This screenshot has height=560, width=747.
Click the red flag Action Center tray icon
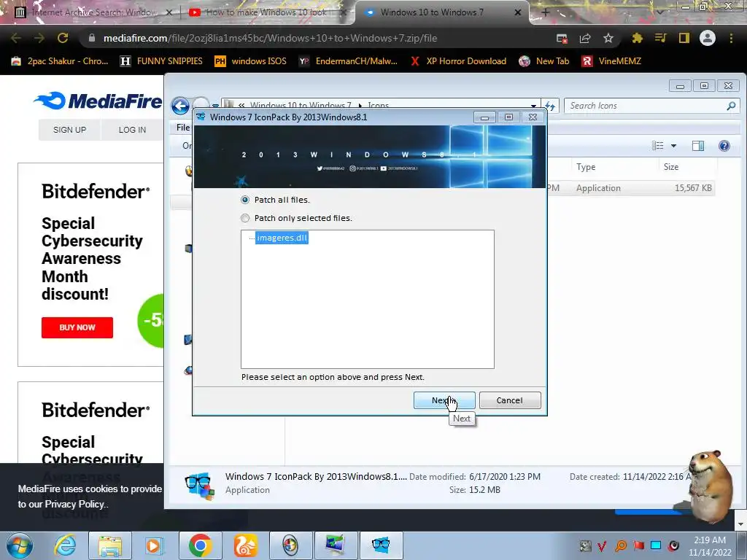(638, 545)
